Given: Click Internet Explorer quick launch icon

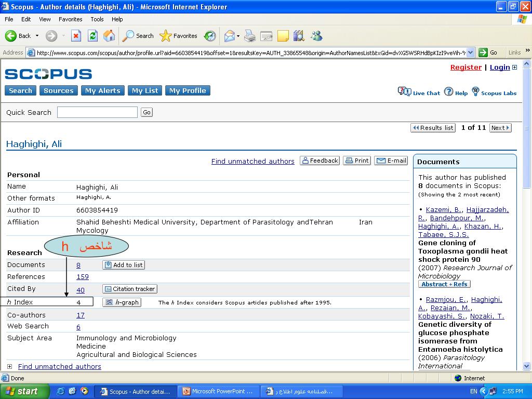Looking at the screenshot, I should click(x=61, y=391).
